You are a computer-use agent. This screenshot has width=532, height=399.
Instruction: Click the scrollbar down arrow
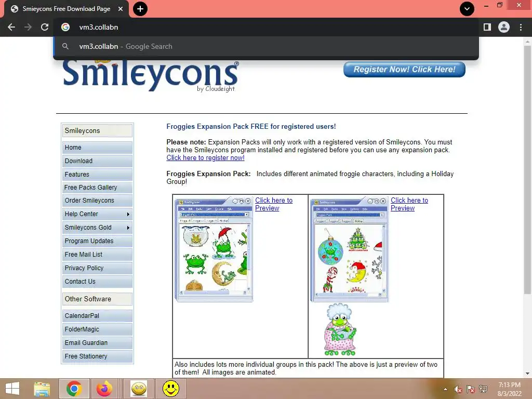[x=527, y=374]
